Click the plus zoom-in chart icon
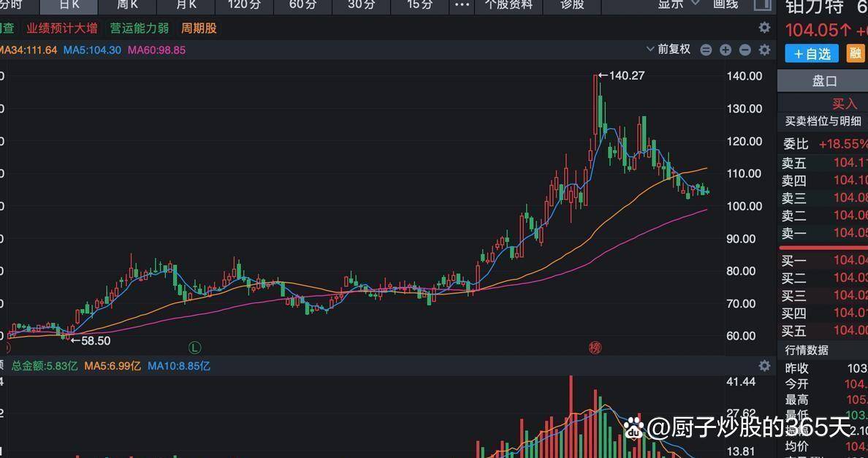The height and width of the screenshot is (458, 868). pos(725,50)
